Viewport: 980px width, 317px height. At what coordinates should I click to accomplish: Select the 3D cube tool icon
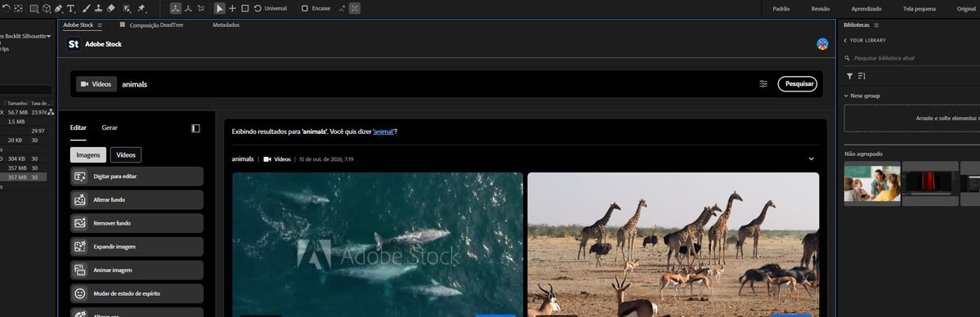46,9
